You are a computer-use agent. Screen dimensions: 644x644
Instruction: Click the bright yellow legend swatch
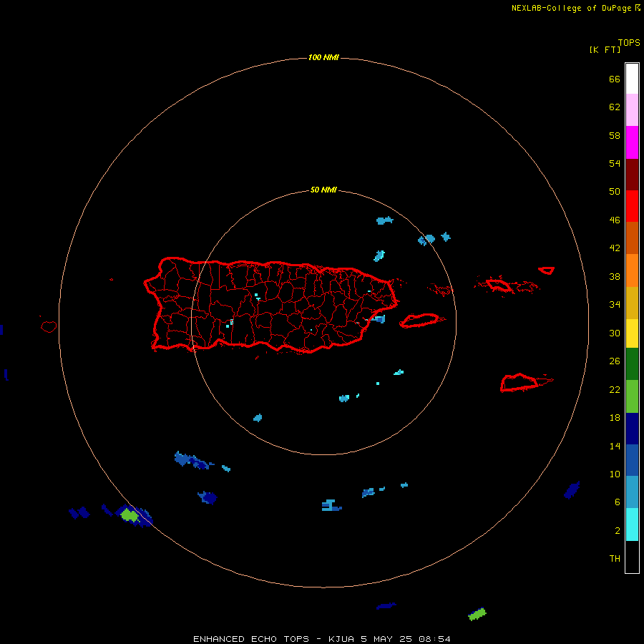point(632,333)
